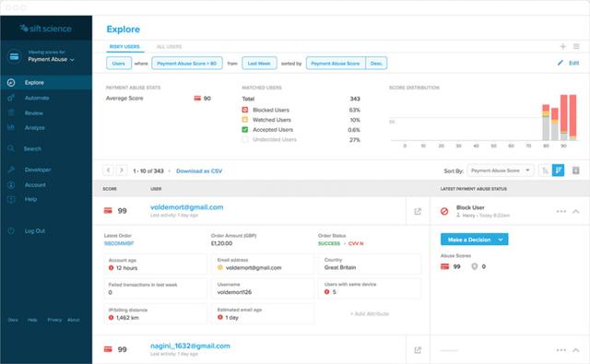Toggle the Accepted Users checkbox
Image resolution: width=590 pixels, height=364 pixels.
245,129
